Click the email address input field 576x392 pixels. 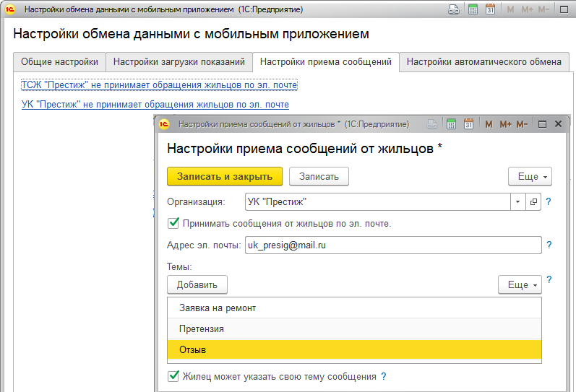point(393,245)
